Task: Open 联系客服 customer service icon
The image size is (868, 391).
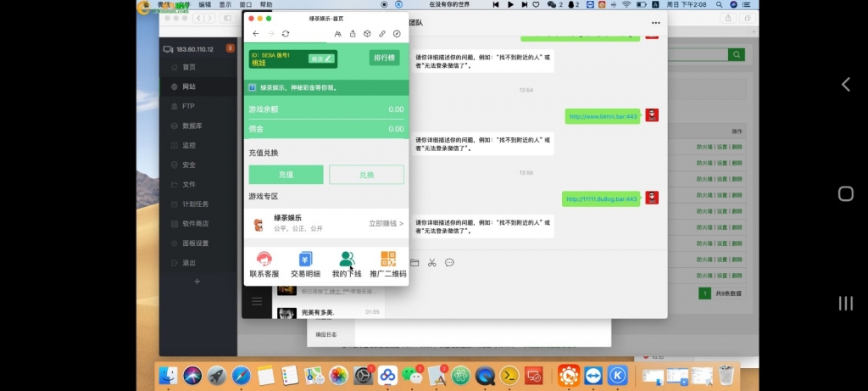Action: 264,264
